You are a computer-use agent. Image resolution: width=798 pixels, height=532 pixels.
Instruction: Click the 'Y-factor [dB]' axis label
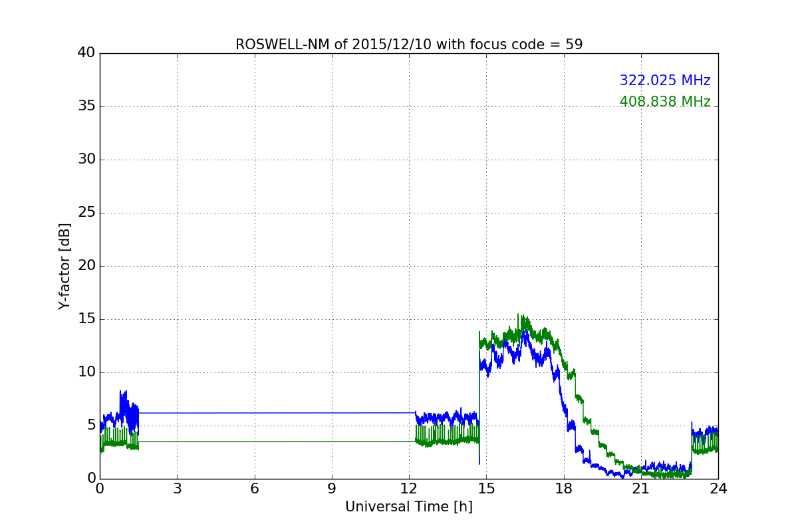click(x=65, y=266)
